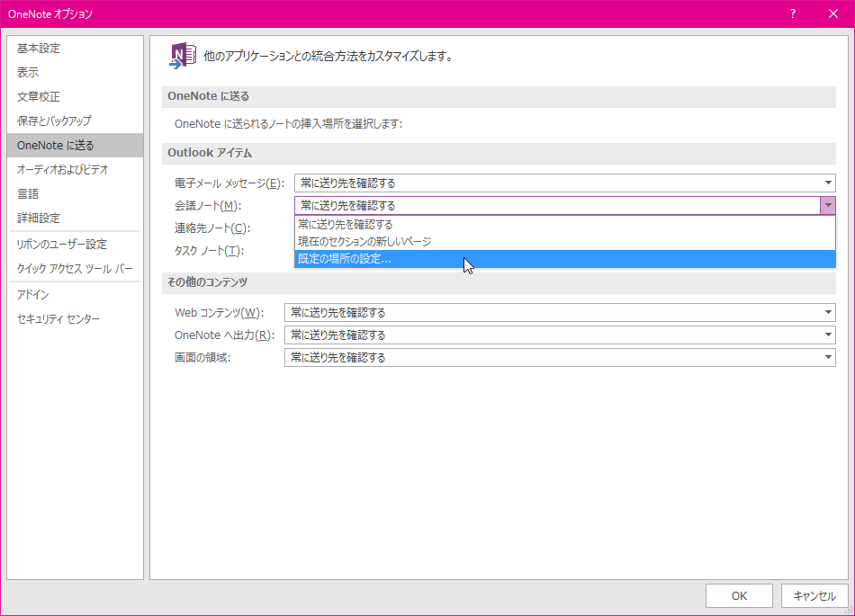Select the OneNote に送る category
This screenshot has height=616, width=855.
pos(75,146)
